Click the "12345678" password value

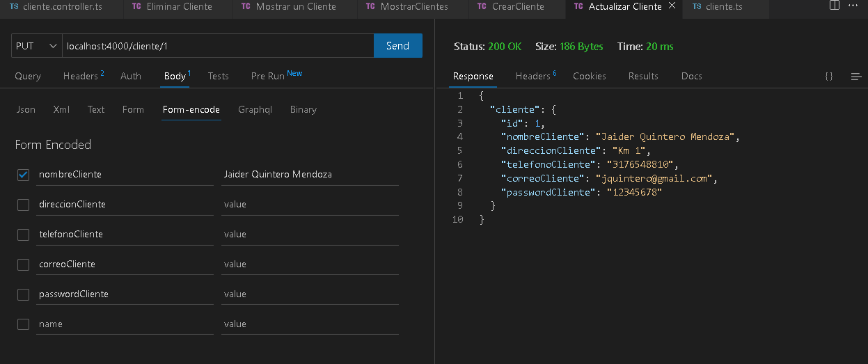(633, 193)
